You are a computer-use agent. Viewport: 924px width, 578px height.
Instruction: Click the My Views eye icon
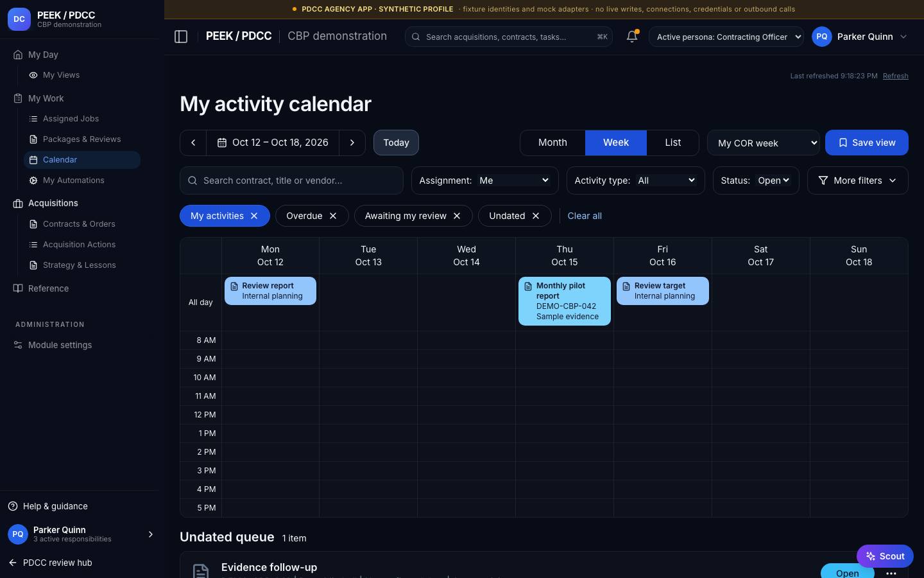pos(33,75)
